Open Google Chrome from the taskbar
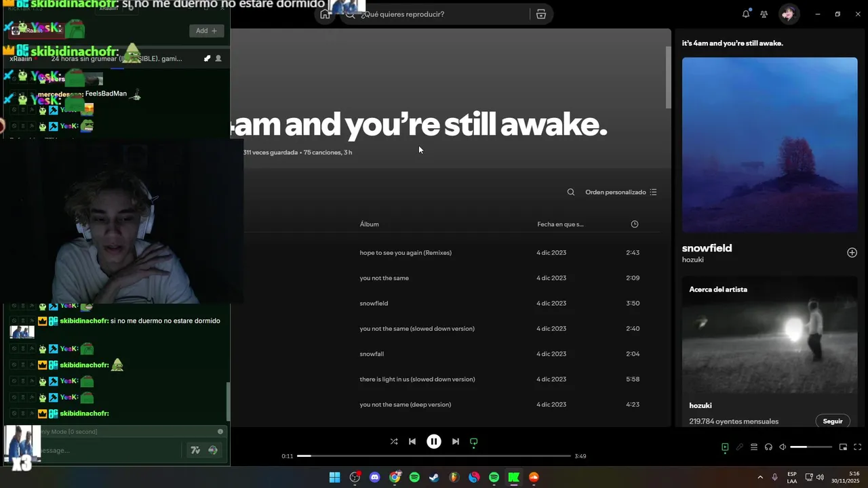This screenshot has height=488, width=868. (x=395, y=477)
